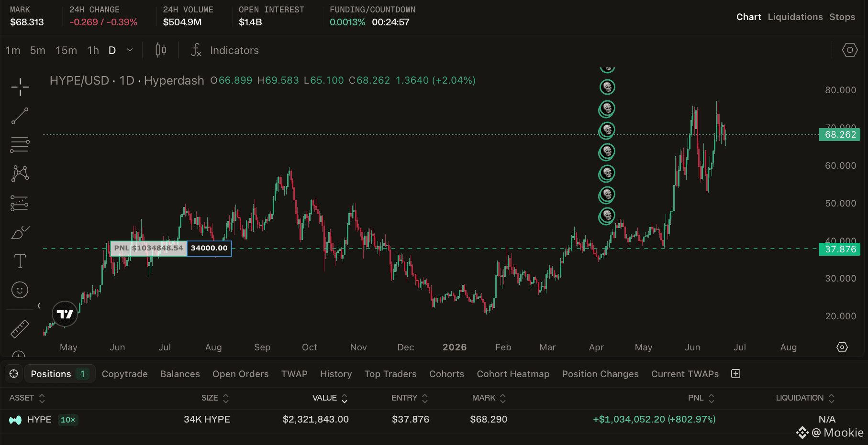868x445 pixels.
Task: Click the 34000.00 position size box
Action: pos(209,248)
